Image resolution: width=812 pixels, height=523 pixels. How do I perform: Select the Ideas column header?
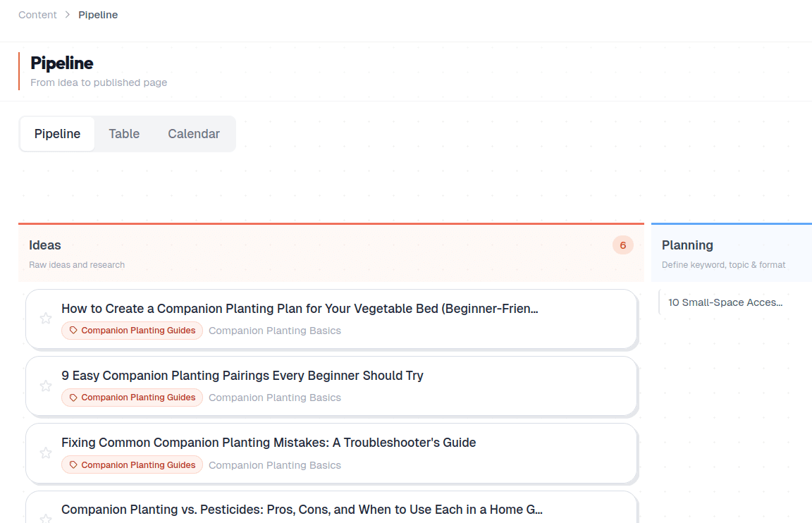coord(331,253)
